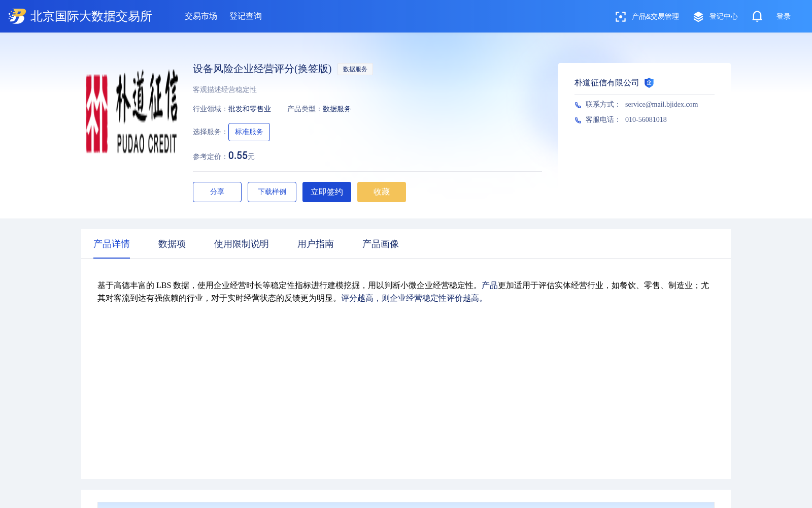Click the layers icon beside 登记中心

(x=698, y=17)
